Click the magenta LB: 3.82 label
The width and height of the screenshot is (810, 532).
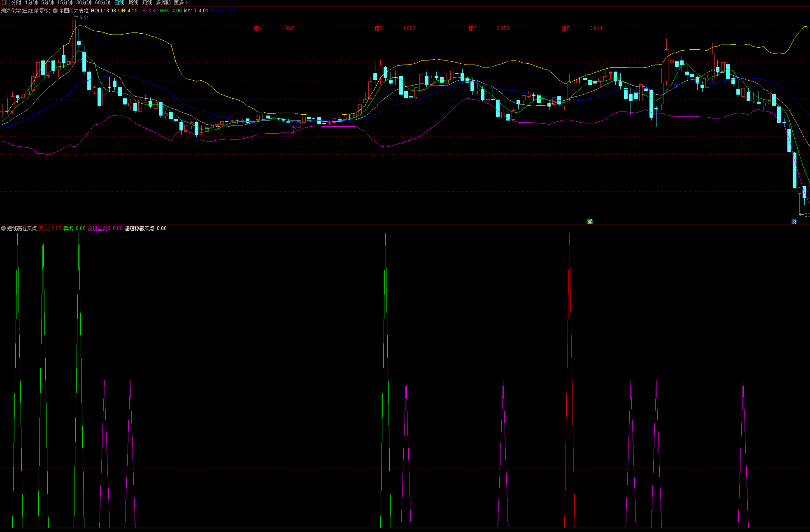[149, 11]
